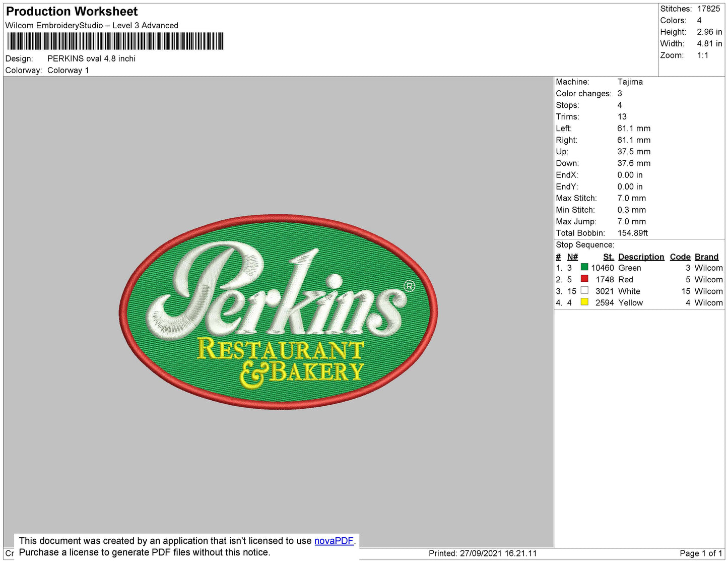This screenshot has height=563, width=728.
Task: Click the green color swatch for Green
Action: pos(584,267)
